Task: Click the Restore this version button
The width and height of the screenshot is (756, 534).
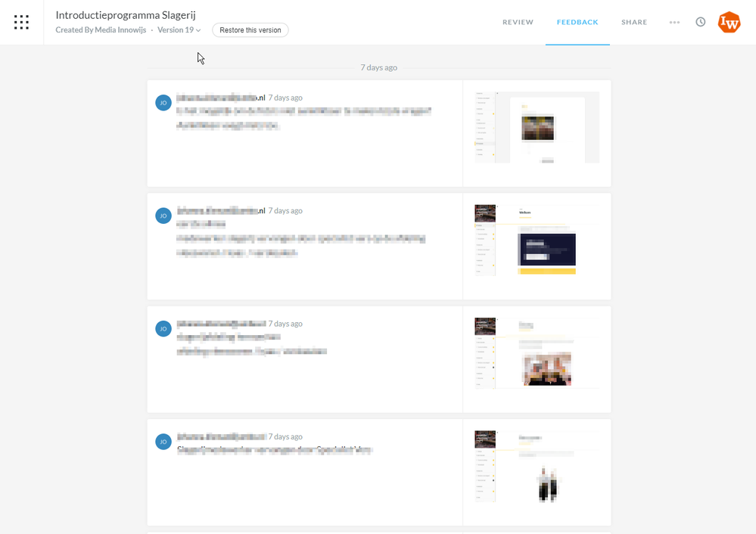Action: (250, 30)
